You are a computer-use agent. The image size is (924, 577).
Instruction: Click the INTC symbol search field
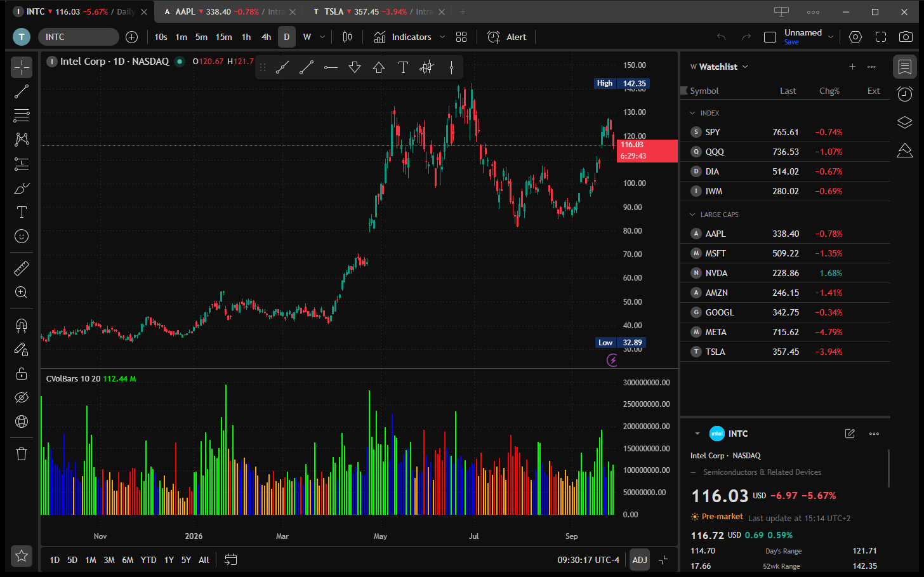[x=79, y=37]
